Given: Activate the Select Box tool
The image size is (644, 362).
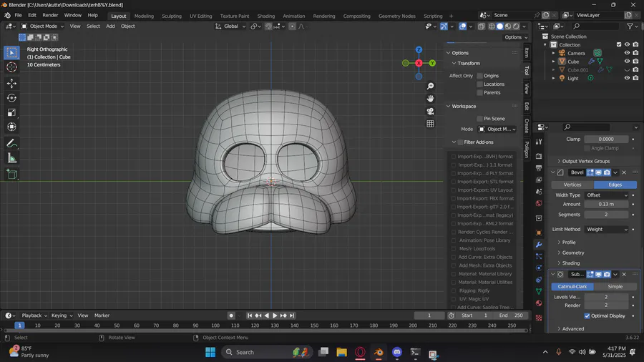Looking at the screenshot, I should pos(11,52).
